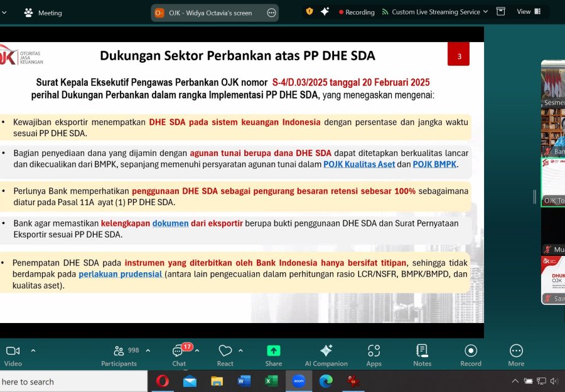Click the Meeting info icon
The image size is (565, 392).
(x=28, y=13)
